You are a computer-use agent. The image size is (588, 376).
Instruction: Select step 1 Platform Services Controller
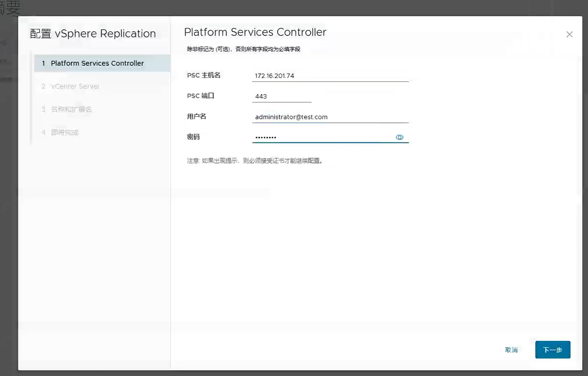coord(97,63)
